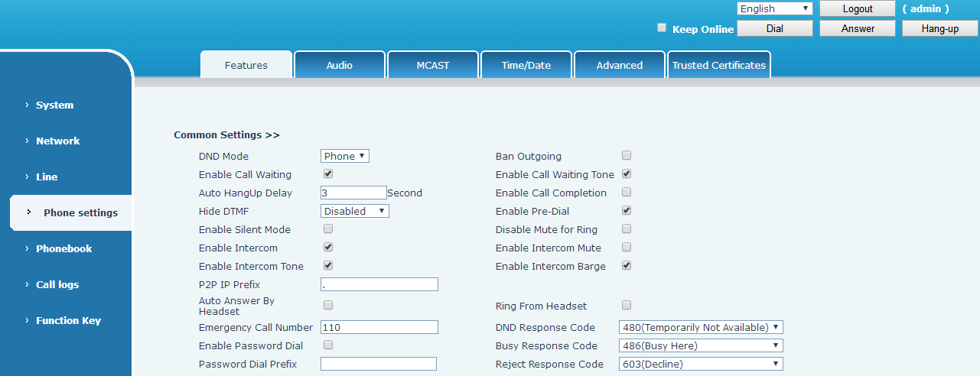The image size is (980, 376).
Task: Open the English language dropdown
Action: (774, 9)
